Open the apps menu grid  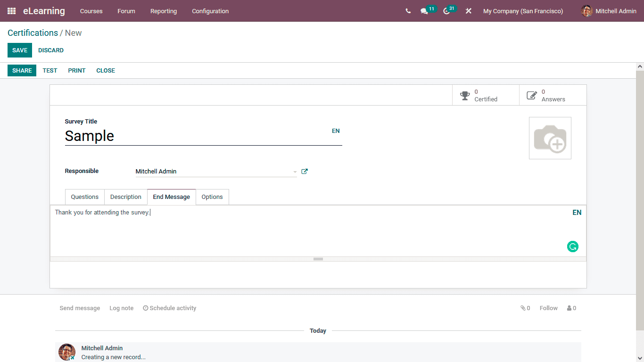point(11,11)
